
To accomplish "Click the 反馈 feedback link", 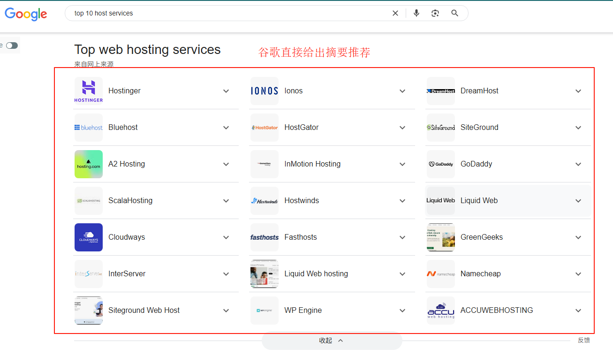I will coord(583,340).
